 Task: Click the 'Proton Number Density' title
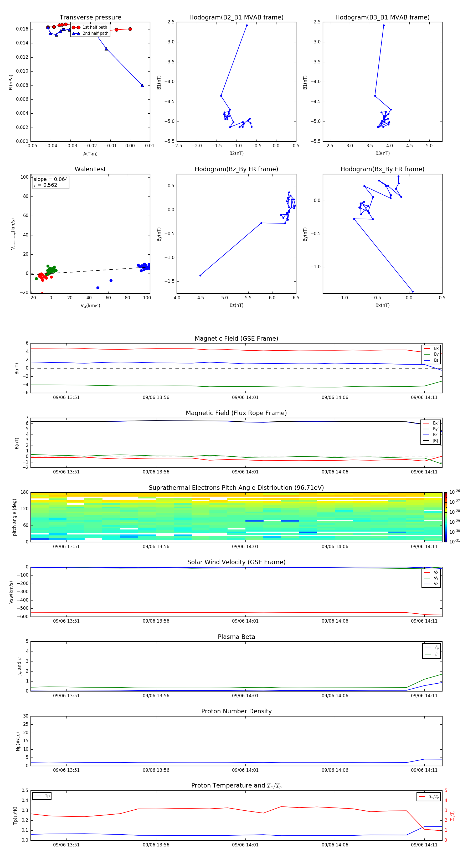(x=236, y=711)
